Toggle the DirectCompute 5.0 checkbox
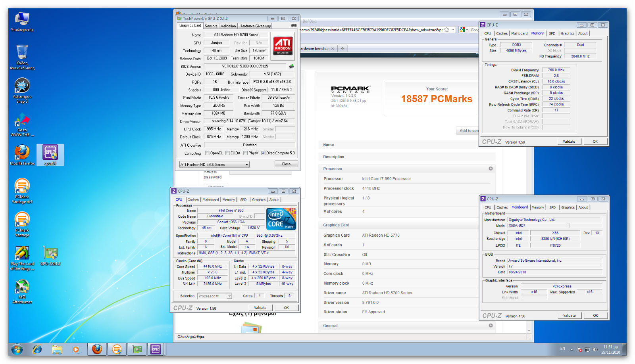The width and height of the screenshot is (635, 364). click(263, 153)
